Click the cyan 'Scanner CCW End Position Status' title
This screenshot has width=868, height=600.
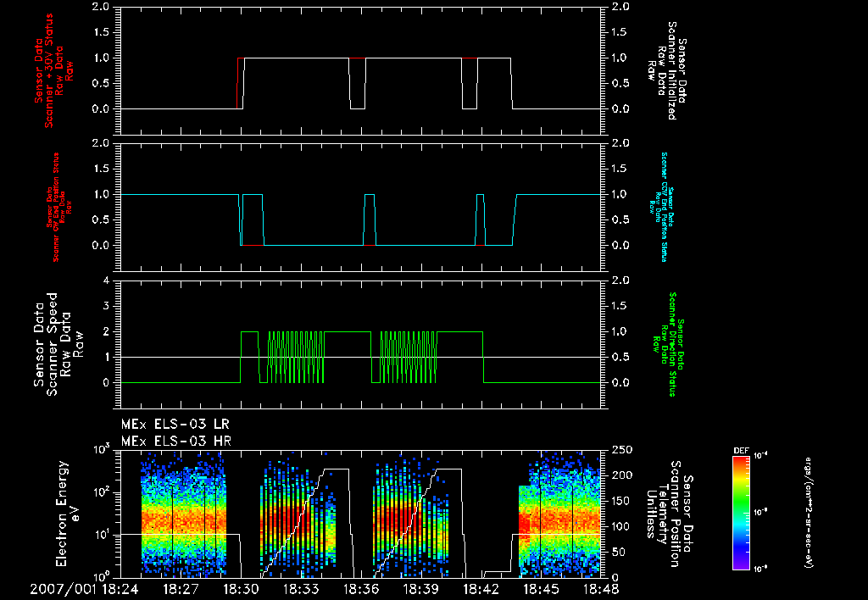coord(665,207)
